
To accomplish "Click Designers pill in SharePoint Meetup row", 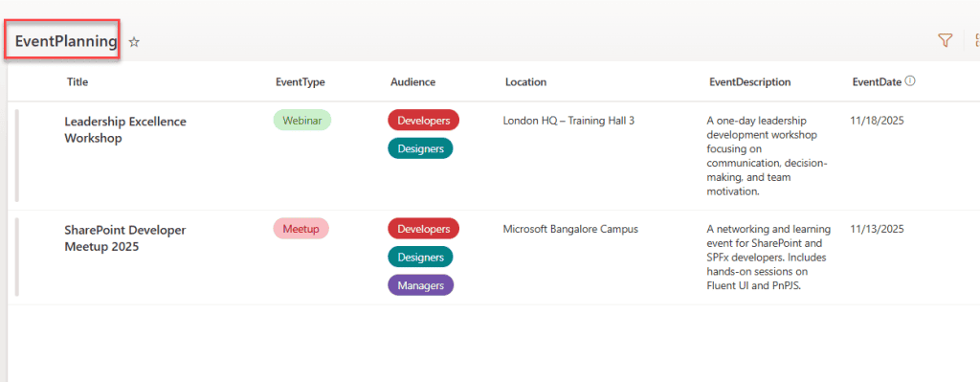I will click(x=421, y=257).
